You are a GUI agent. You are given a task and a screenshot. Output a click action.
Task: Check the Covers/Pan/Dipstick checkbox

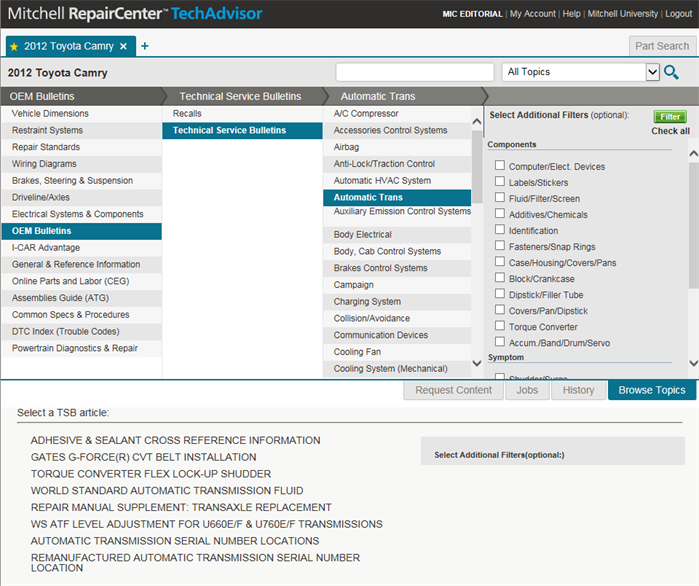[500, 310]
